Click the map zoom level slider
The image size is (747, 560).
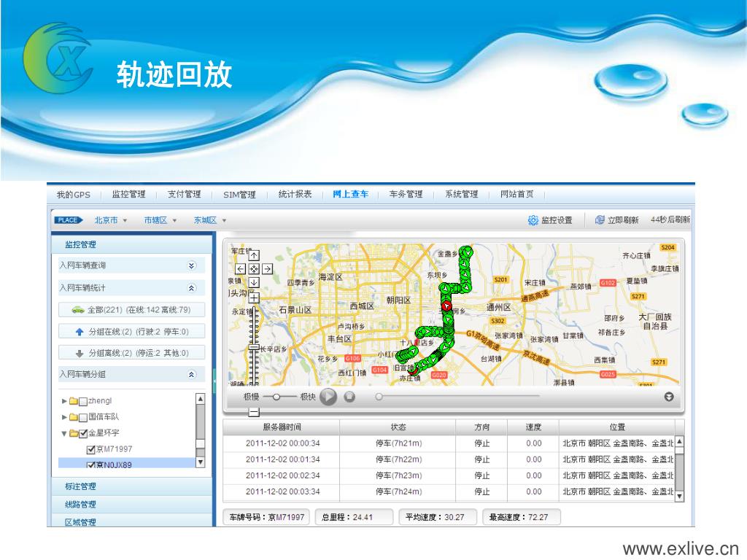click(x=255, y=346)
